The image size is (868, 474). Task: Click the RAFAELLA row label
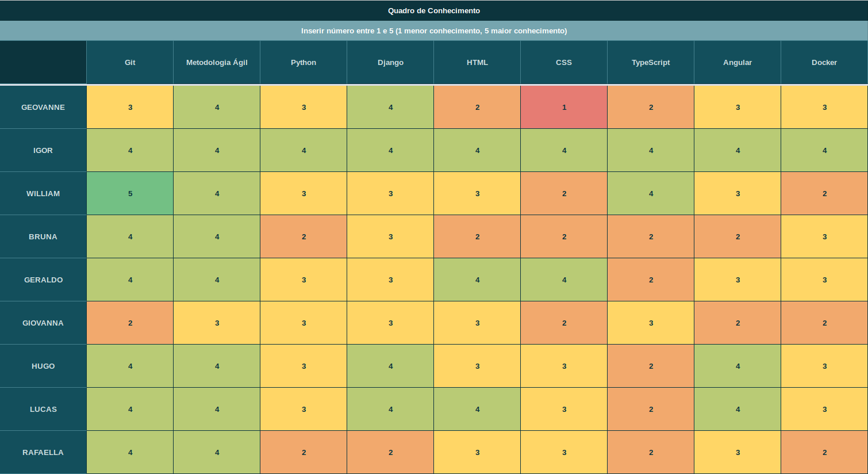(43, 452)
